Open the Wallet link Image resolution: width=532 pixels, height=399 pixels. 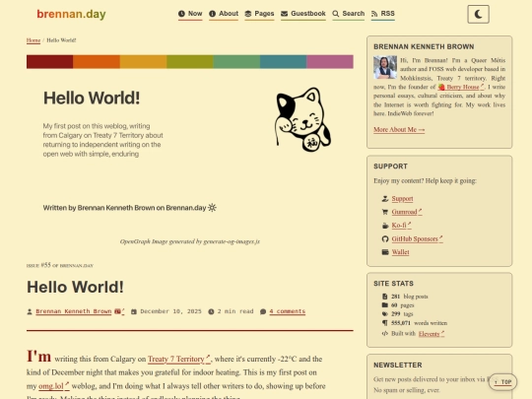(x=400, y=252)
